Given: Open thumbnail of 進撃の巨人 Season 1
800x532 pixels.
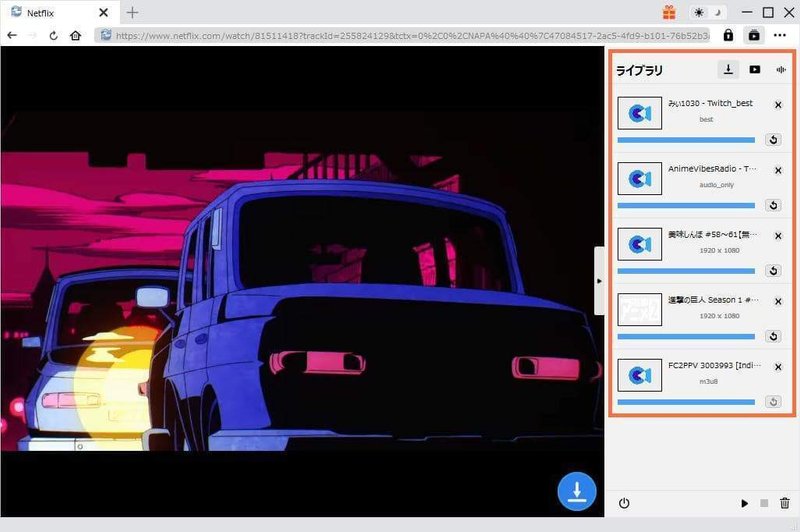Looking at the screenshot, I should pyautogui.click(x=639, y=310).
